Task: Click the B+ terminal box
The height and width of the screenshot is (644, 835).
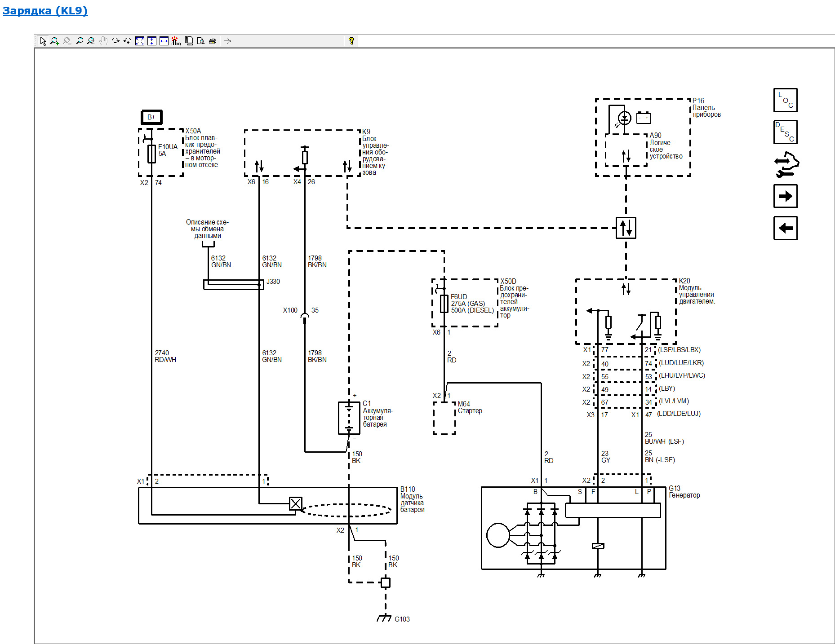Action: pos(151,117)
